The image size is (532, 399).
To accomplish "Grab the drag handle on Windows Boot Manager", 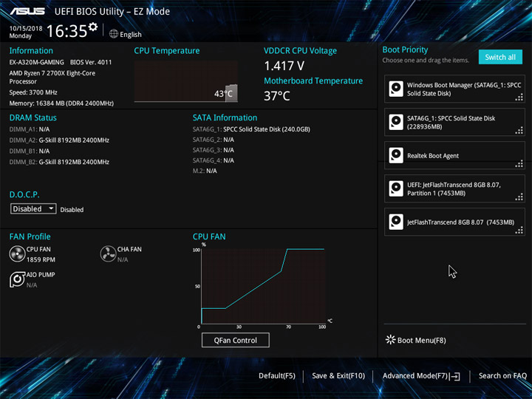I will pos(519,98).
